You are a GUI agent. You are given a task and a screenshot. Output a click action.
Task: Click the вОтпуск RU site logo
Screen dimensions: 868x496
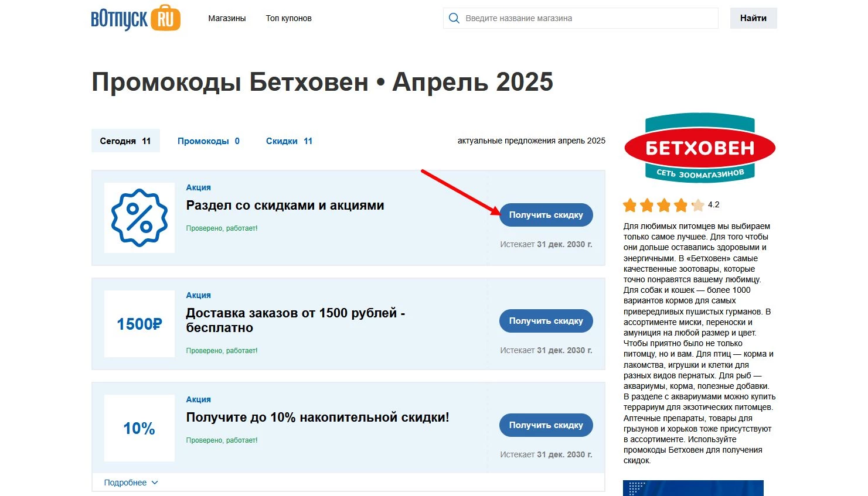pyautogui.click(x=135, y=18)
